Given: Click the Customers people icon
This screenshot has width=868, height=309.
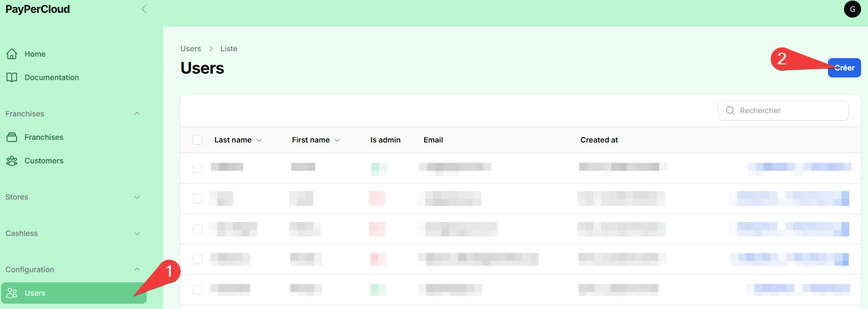Looking at the screenshot, I should click(x=12, y=161).
